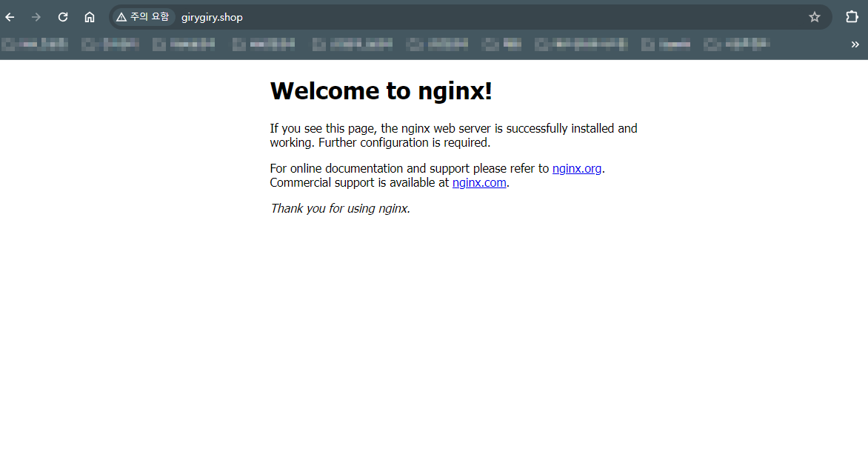Click the "Welcome to nginx!" heading
The width and height of the screenshot is (868, 475).
point(381,91)
